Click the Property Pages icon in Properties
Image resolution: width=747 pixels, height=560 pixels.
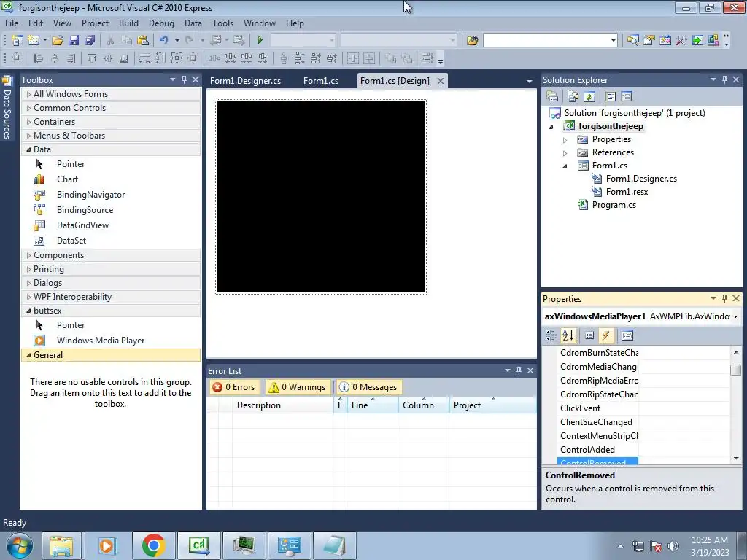coord(627,335)
